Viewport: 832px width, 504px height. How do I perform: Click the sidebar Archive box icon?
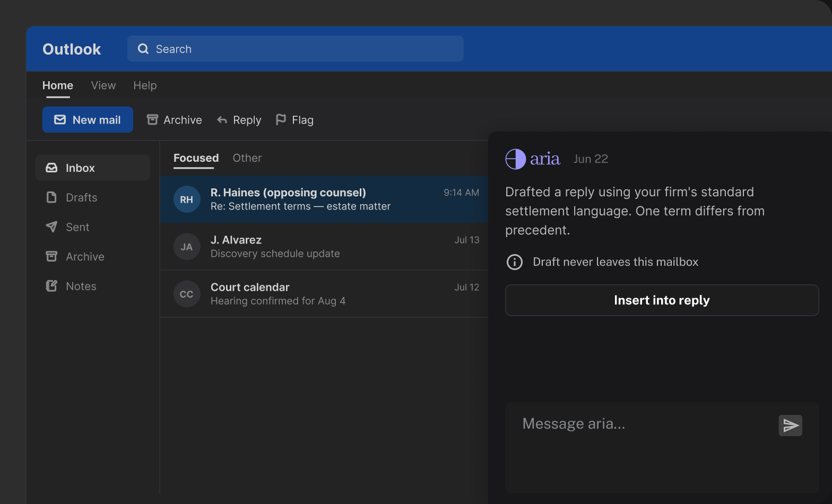(51, 257)
